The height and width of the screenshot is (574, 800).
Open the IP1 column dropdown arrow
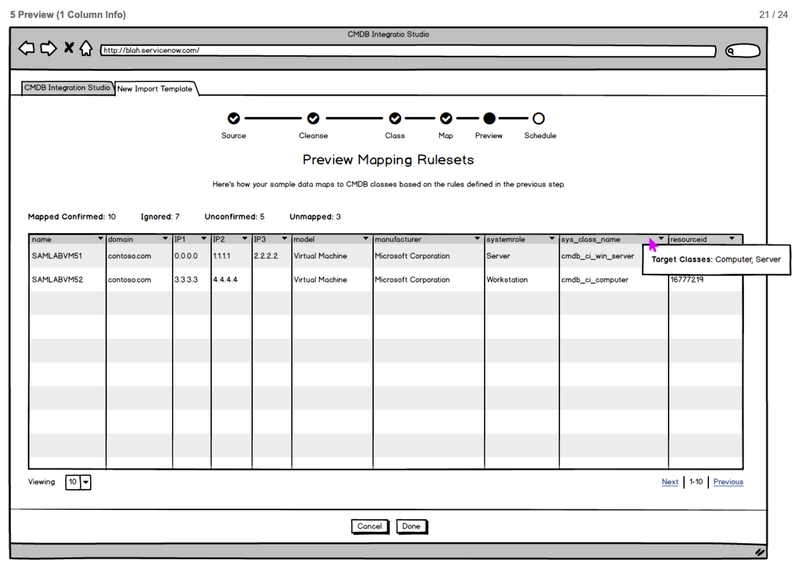pos(204,239)
